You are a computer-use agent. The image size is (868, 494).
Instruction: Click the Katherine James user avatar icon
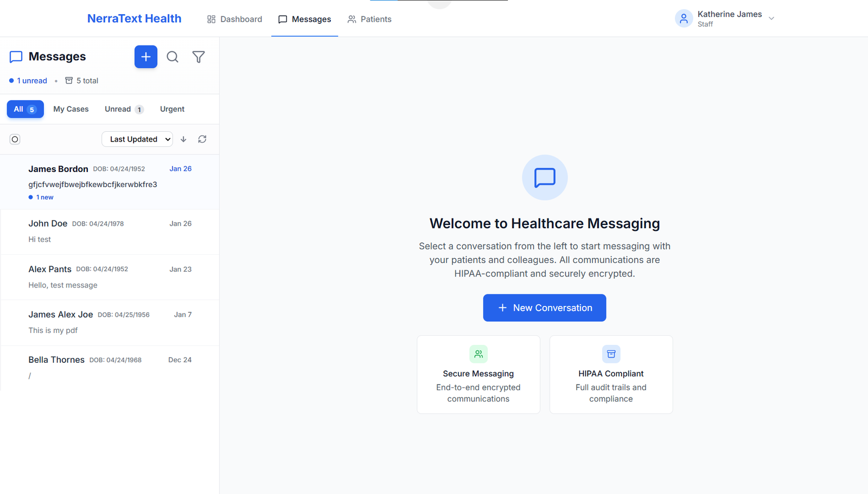(x=684, y=18)
